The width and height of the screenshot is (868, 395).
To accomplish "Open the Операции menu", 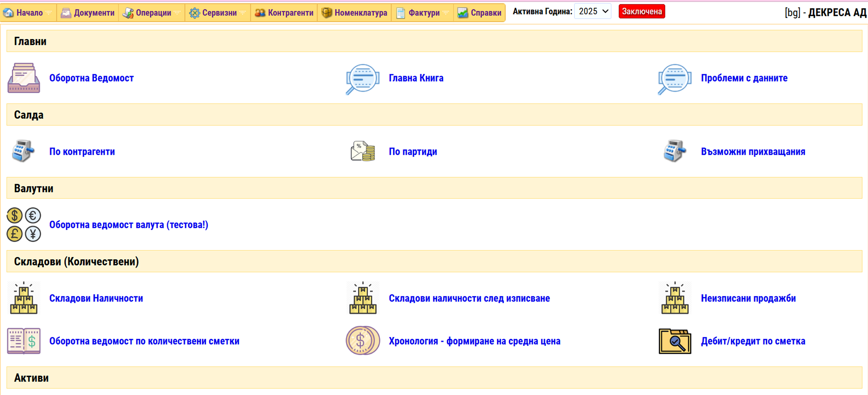I will [x=152, y=13].
